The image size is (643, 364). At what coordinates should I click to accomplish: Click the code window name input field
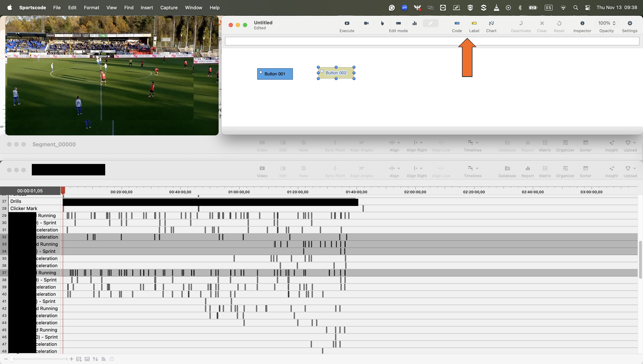click(x=432, y=41)
